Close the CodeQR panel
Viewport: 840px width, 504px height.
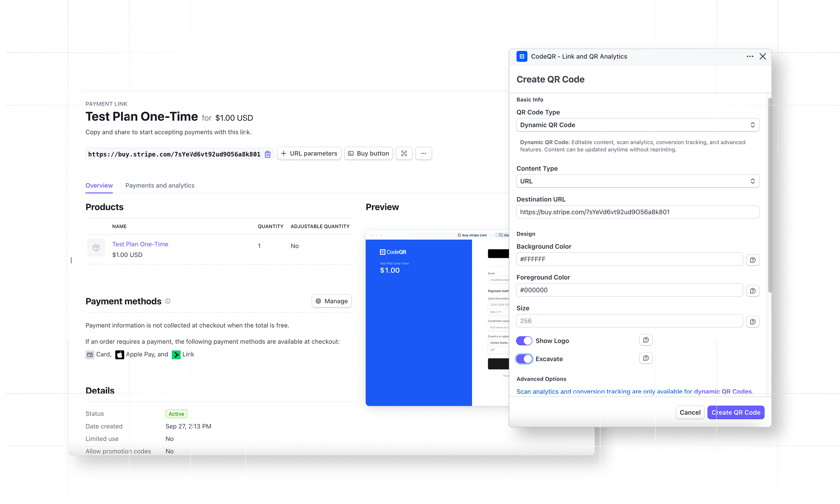pyautogui.click(x=763, y=56)
